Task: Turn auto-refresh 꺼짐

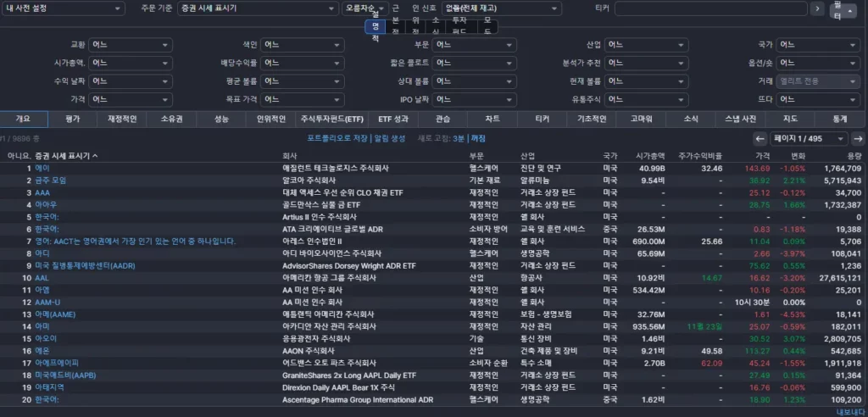Action: [478, 138]
